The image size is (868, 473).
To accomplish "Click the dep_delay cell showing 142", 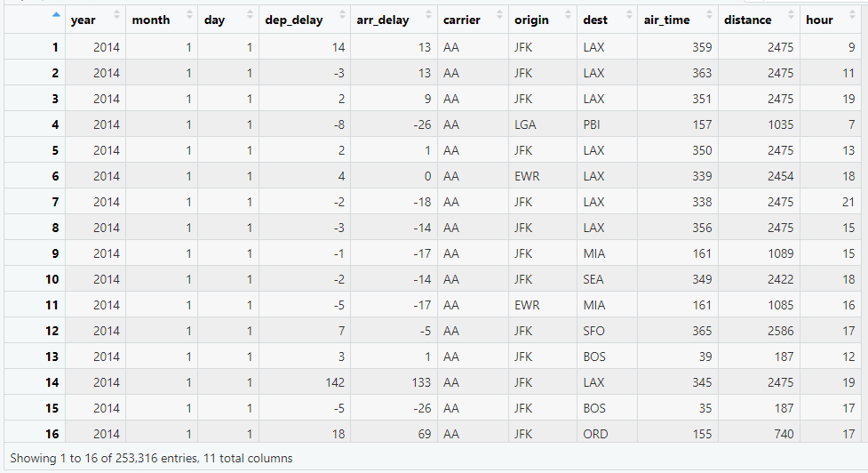I will point(332,382).
